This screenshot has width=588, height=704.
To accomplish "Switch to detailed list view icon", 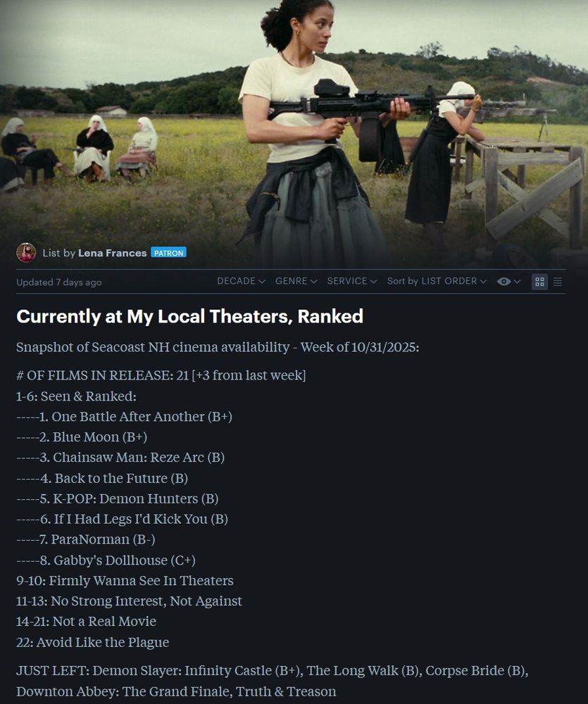I will pyautogui.click(x=558, y=282).
